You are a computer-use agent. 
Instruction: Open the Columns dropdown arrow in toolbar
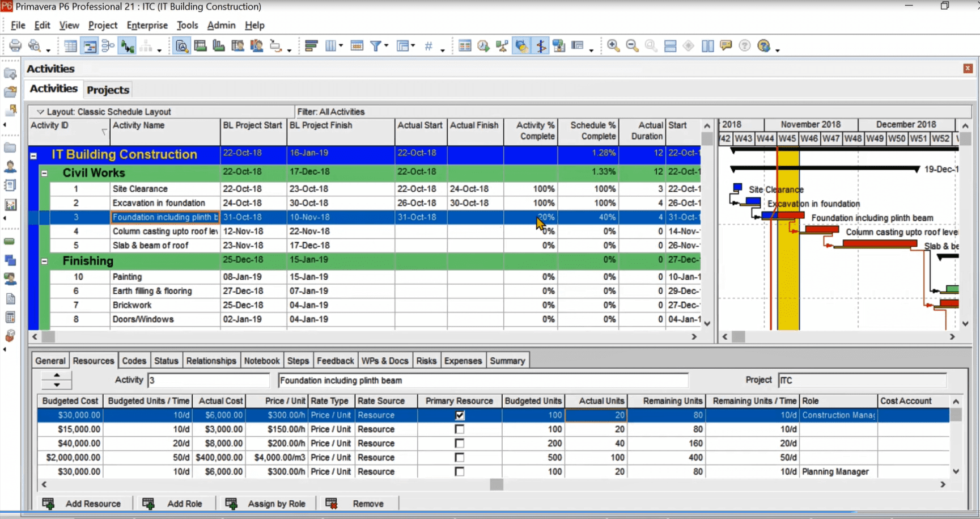[341, 46]
